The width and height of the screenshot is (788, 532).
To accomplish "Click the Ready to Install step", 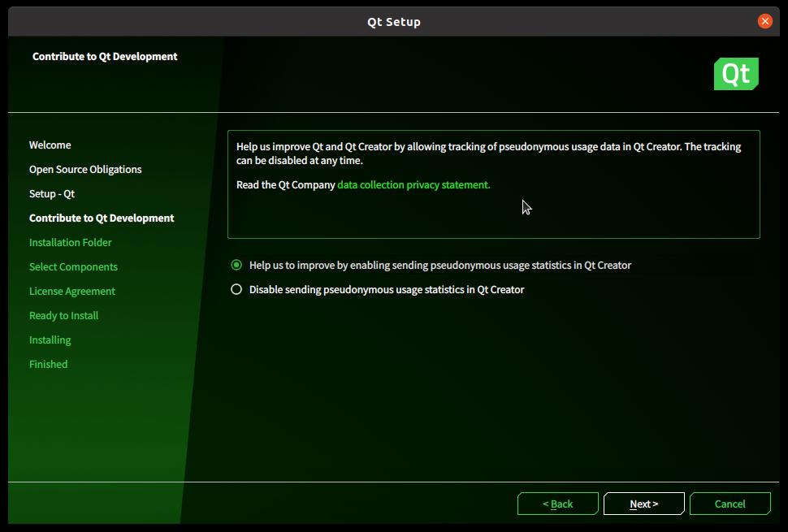I will click(x=64, y=315).
